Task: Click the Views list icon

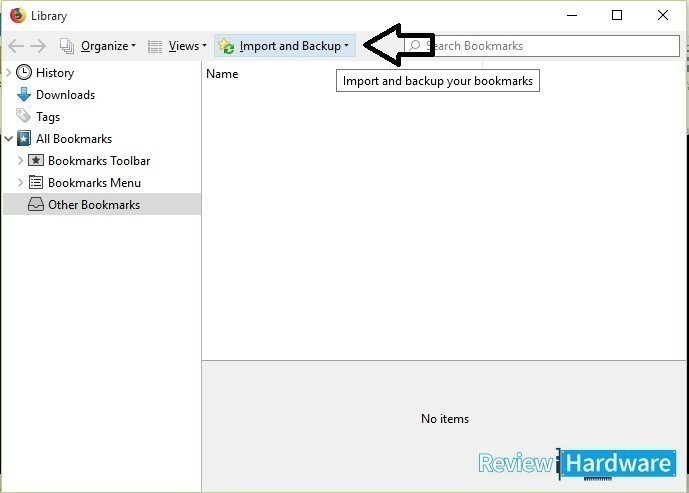Action: (155, 46)
